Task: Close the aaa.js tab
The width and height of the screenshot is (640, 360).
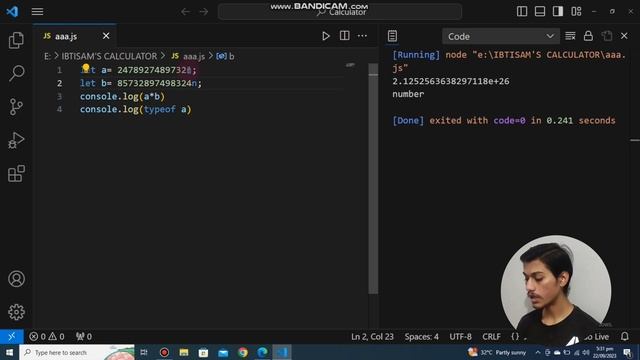Action: [106, 36]
